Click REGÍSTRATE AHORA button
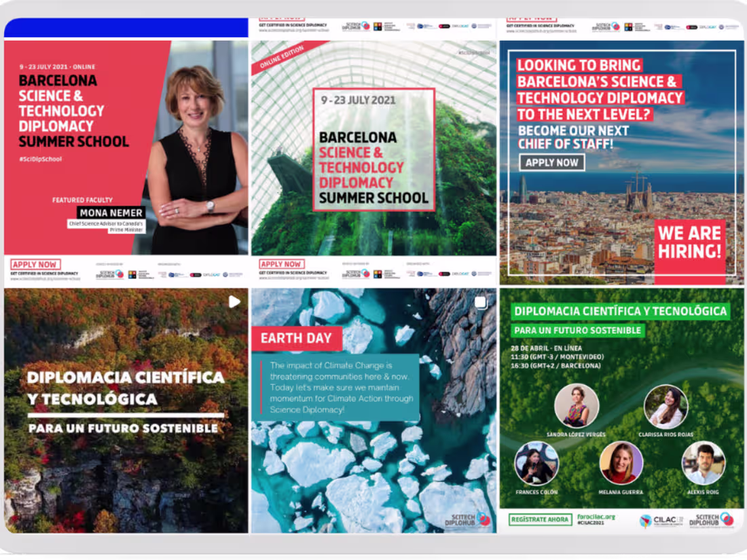The image size is (747, 560). [539, 519]
